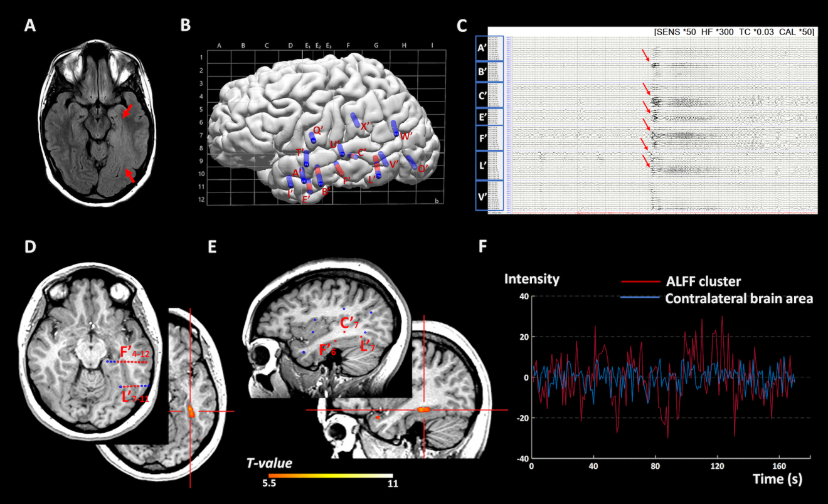
Task: Click the 'SENS *50' setting in EEG header
Action: [676, 31]
